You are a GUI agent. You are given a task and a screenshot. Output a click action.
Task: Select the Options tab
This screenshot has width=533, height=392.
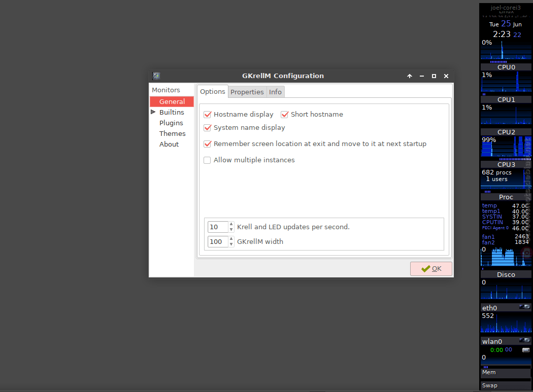[x=213, y=91]
